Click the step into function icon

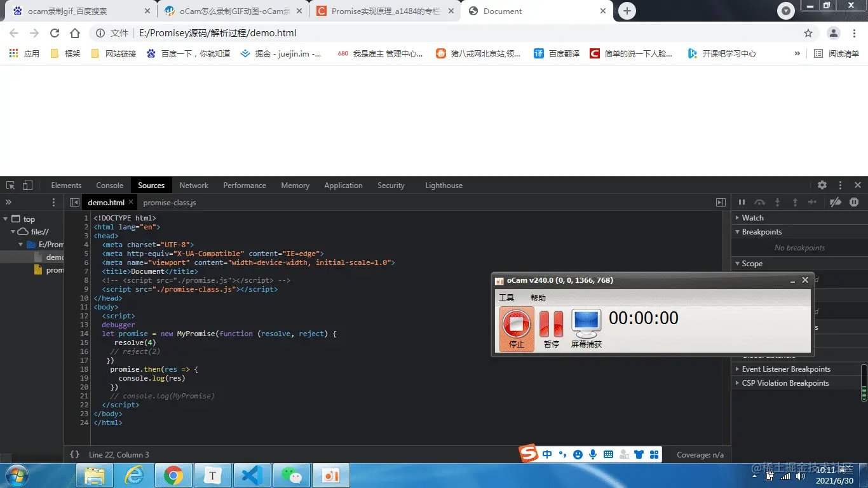777,202
